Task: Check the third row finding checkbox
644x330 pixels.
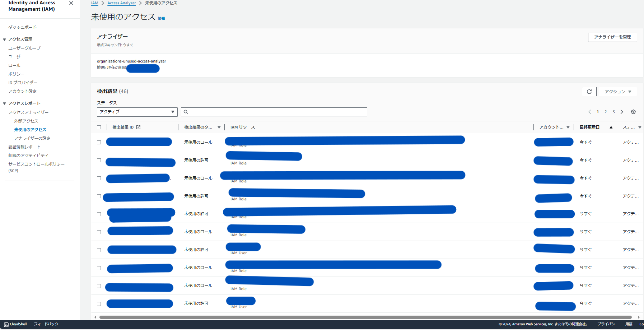Action: pyautogui.click(x=99, y=178)
